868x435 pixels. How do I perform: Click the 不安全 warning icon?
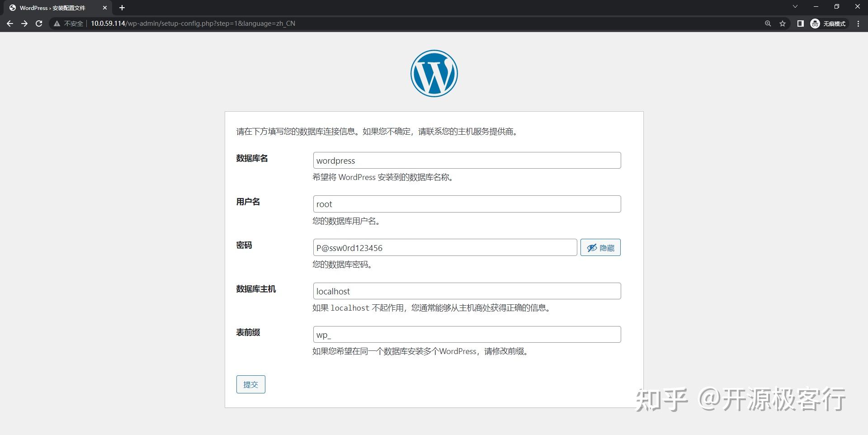tap(57, 24)
